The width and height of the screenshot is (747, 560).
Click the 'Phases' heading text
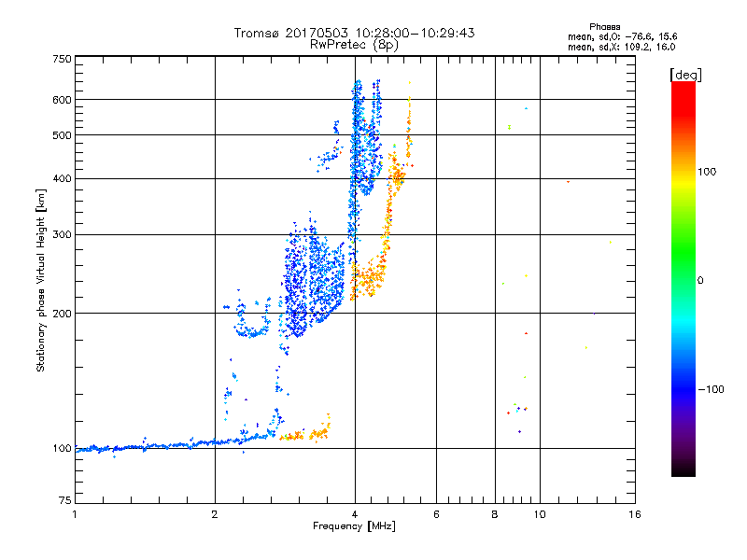[604, 27]
